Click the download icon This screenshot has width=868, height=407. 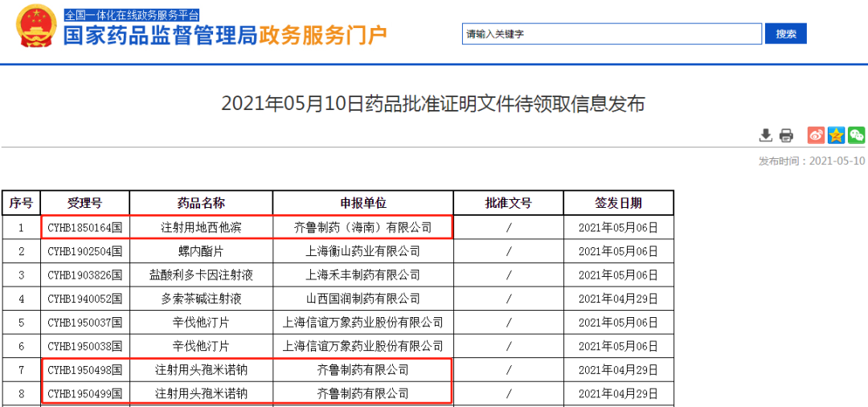766,135
